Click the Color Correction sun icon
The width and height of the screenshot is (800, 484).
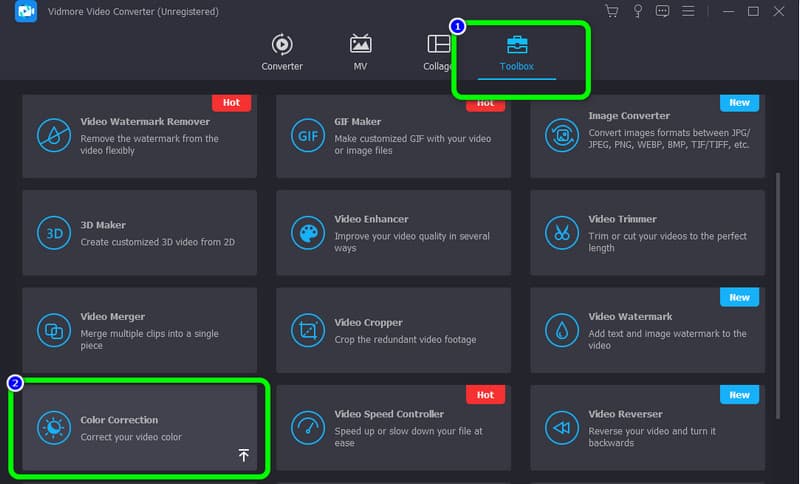point(52,428)
